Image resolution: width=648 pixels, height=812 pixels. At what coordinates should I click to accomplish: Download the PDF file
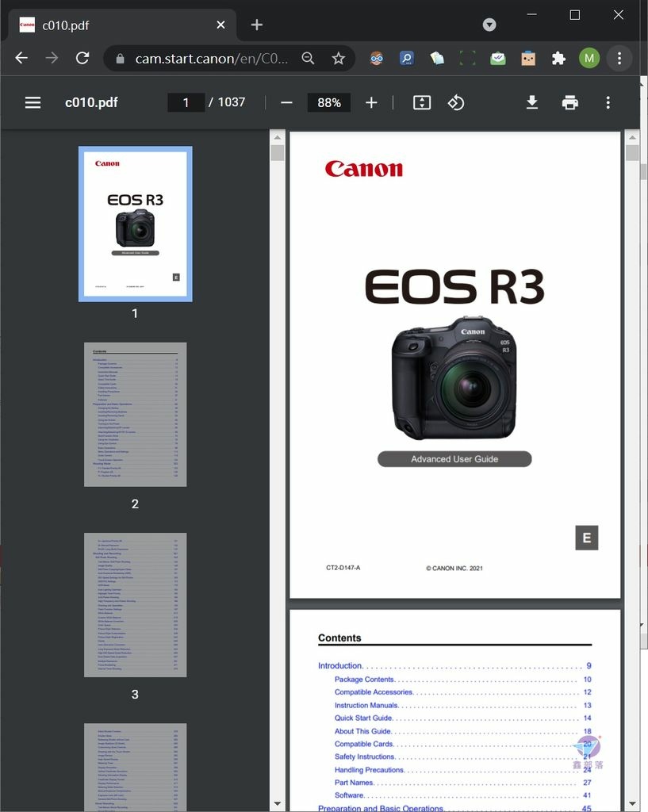pyautogui.click(x=532, y=102)
